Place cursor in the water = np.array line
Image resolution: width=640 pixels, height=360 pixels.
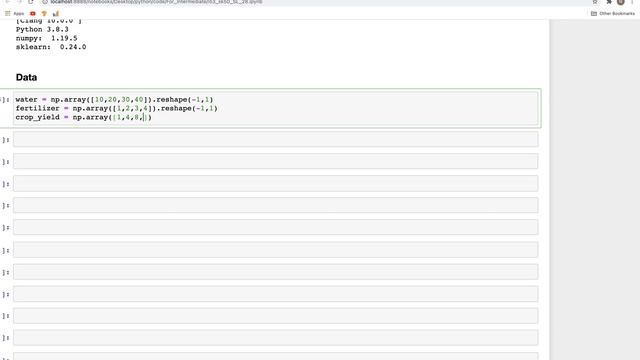pos(114,100)
